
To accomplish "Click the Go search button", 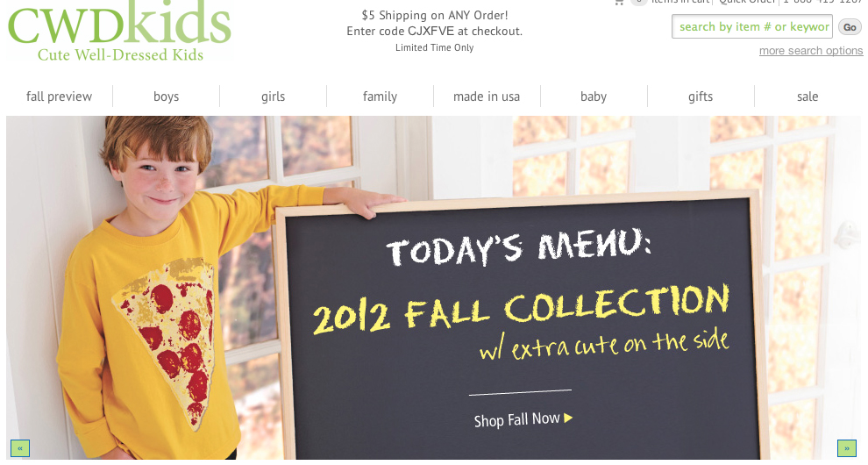I will coord(850,26).
